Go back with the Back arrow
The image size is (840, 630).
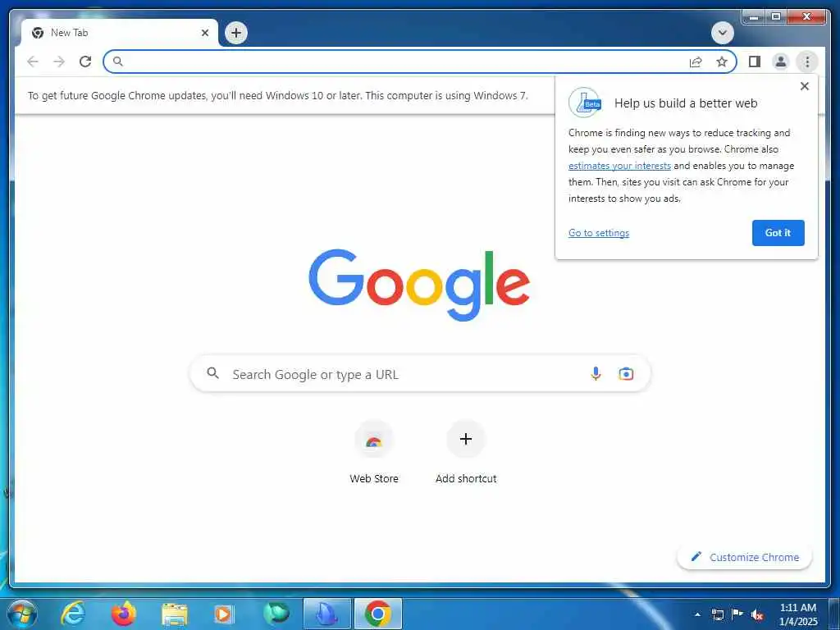click(x=33, y=62)
